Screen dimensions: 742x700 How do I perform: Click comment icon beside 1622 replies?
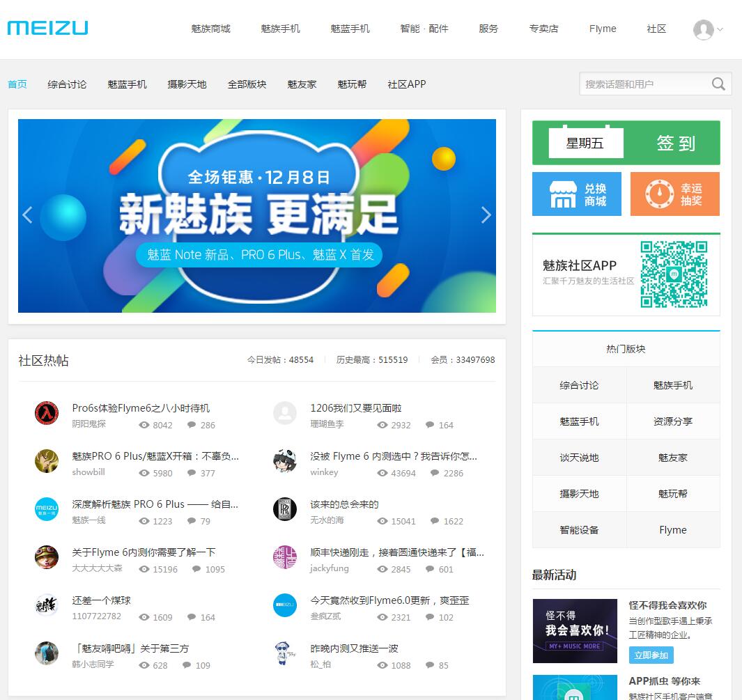coord(435,521)
